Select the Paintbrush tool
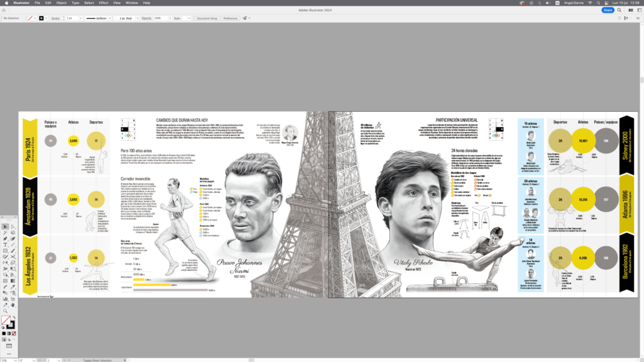 pos(13,251)
